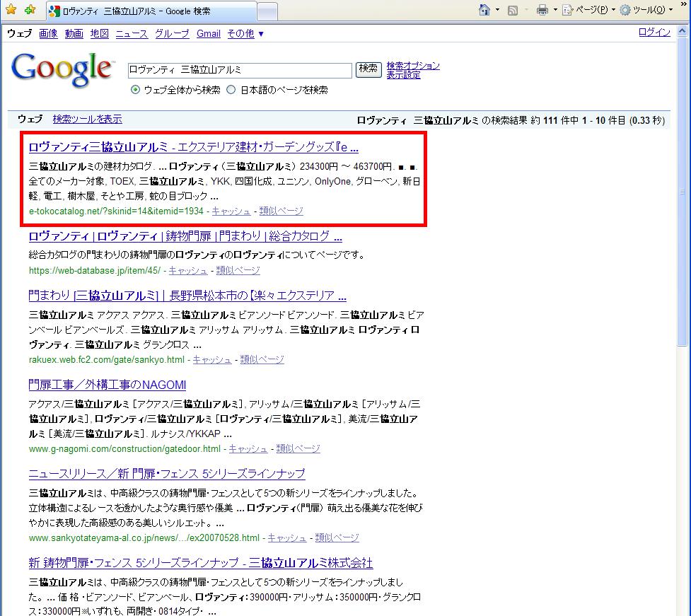Screen dimensions: 691x616
Task: Click the ツール gear icon
Action: 625,10
